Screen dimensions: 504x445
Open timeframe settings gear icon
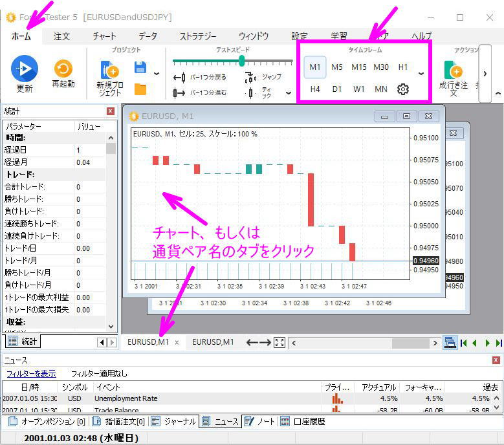403,89
